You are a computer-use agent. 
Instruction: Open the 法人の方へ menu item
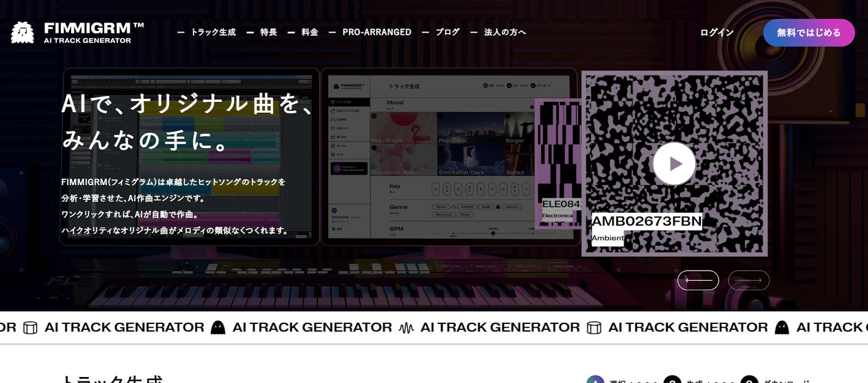(x=505, y=33)
